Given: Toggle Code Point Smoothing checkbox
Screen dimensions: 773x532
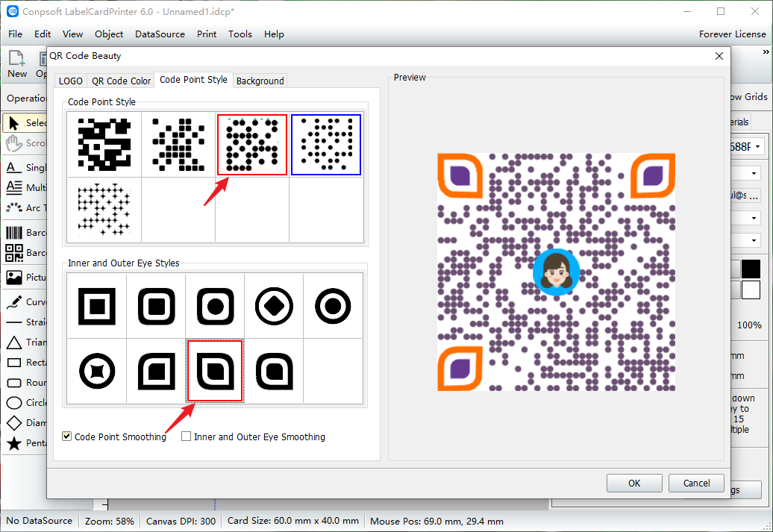Looking at the screenshot, I should pos(66,436).
